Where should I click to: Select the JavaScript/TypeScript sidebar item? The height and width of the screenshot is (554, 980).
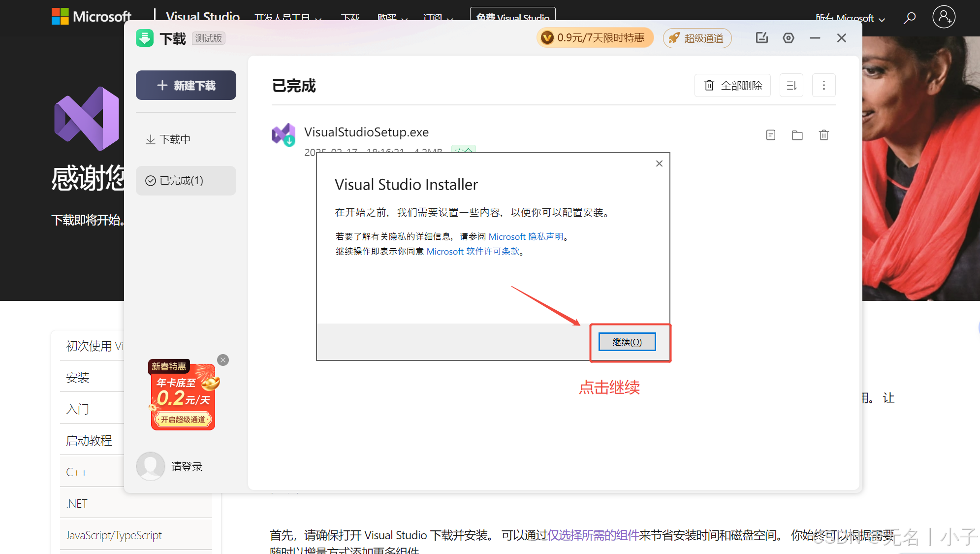coord(114,535)
